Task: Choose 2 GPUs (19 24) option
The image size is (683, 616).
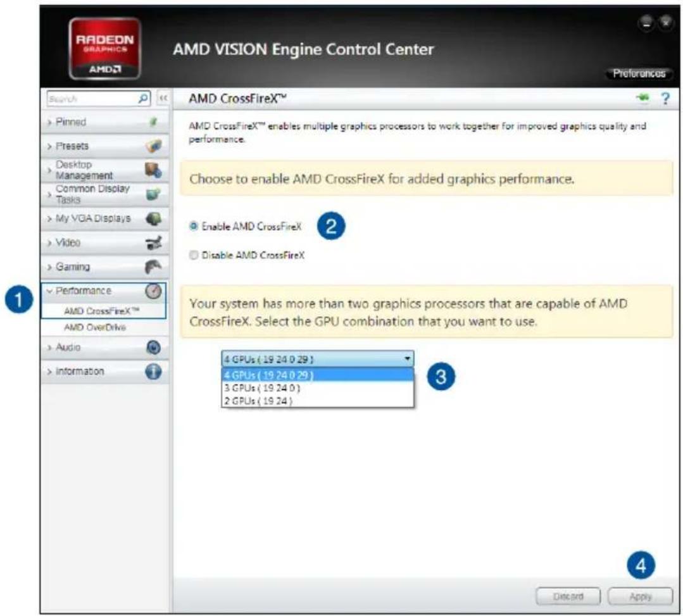Action: coord(318,401)
